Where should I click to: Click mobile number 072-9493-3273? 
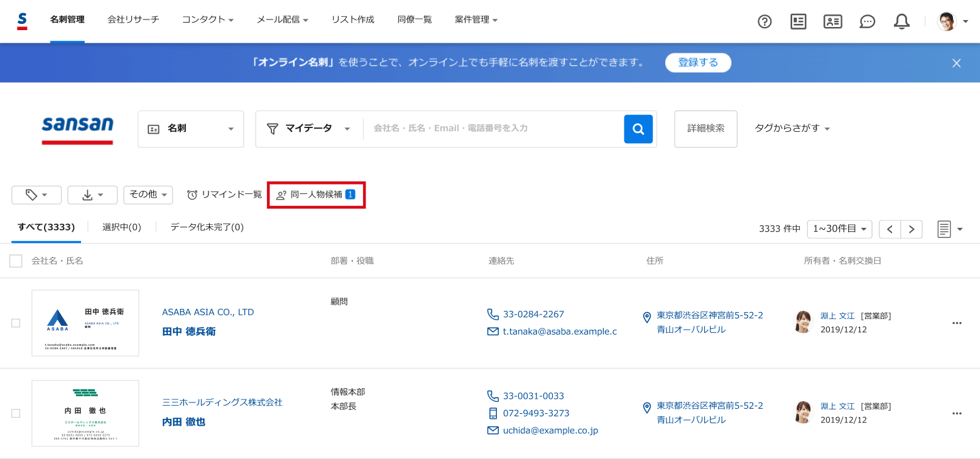tap(536, 413)
